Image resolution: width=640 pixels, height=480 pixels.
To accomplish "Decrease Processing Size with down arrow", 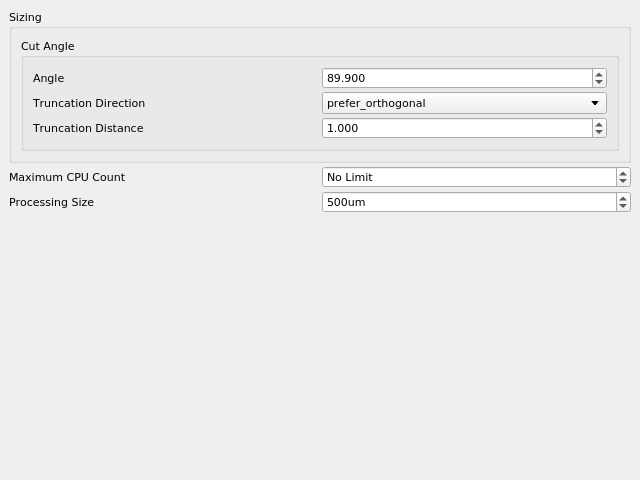I will pyautogui.click(x=623, y=206).
